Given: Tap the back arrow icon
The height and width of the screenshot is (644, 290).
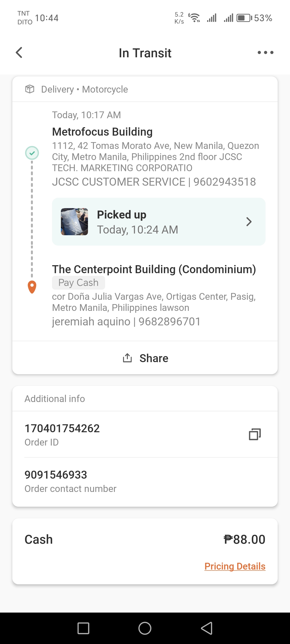Looking at the screenshot, I should 19,52.
